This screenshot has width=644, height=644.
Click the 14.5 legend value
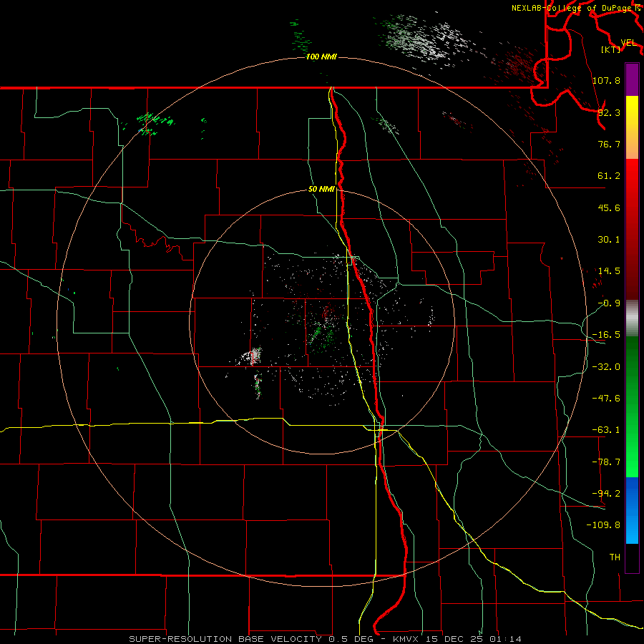click(x=609, y=271)
